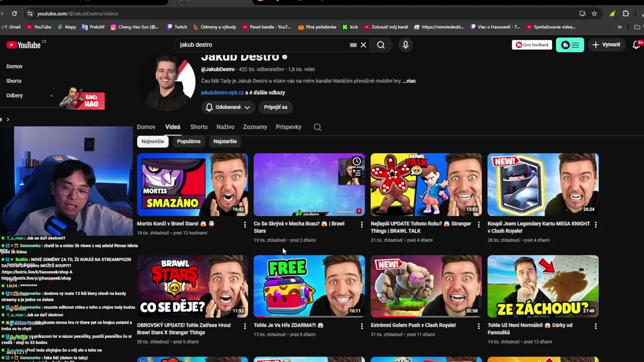Open options menu for Nejlepší UPDATE video
Viewport: 644px width, 362px height.
point(478,225)
